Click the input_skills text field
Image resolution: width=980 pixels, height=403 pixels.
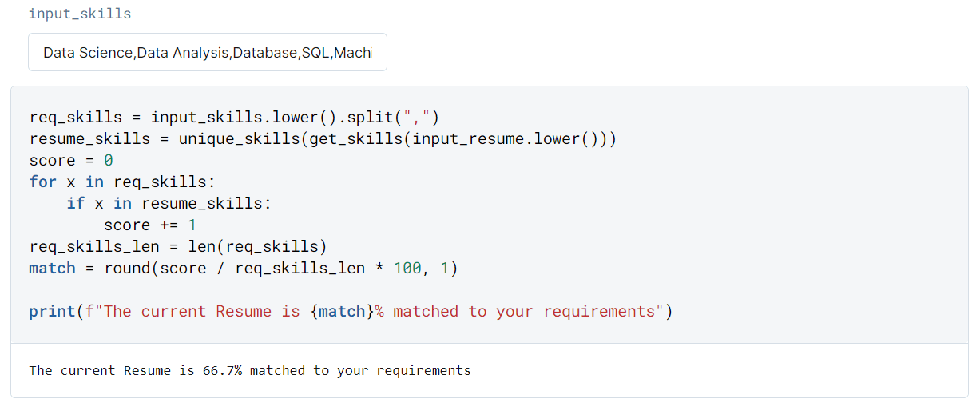click(x=208, y=52)
